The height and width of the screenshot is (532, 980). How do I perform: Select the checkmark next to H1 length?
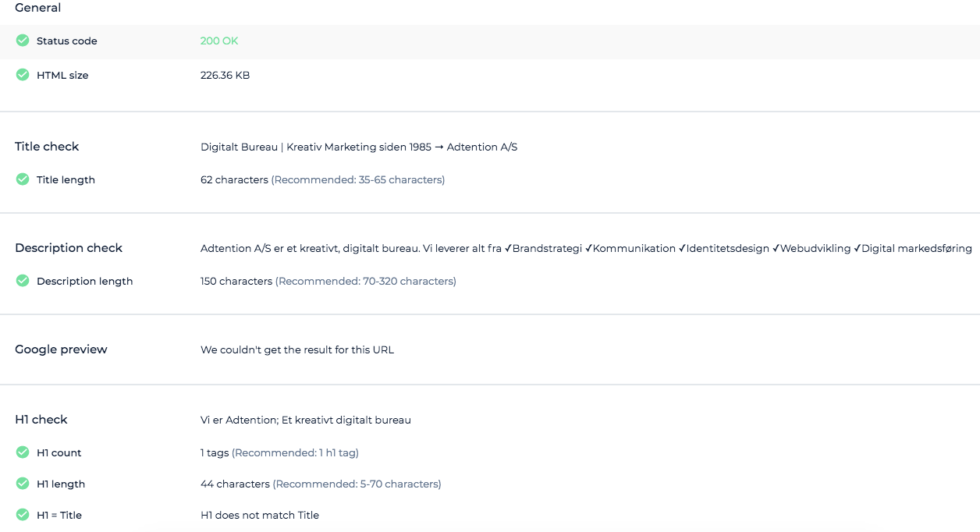(22, 484)
